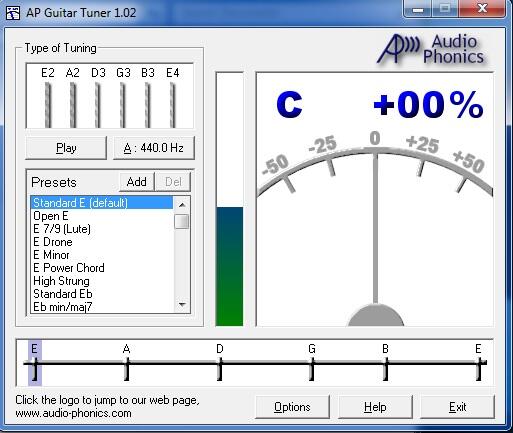Image resolution: width=513 pixels, height=433 pixels.
Task: Click the presets list scroll up arrow
Action: point(182,205)
